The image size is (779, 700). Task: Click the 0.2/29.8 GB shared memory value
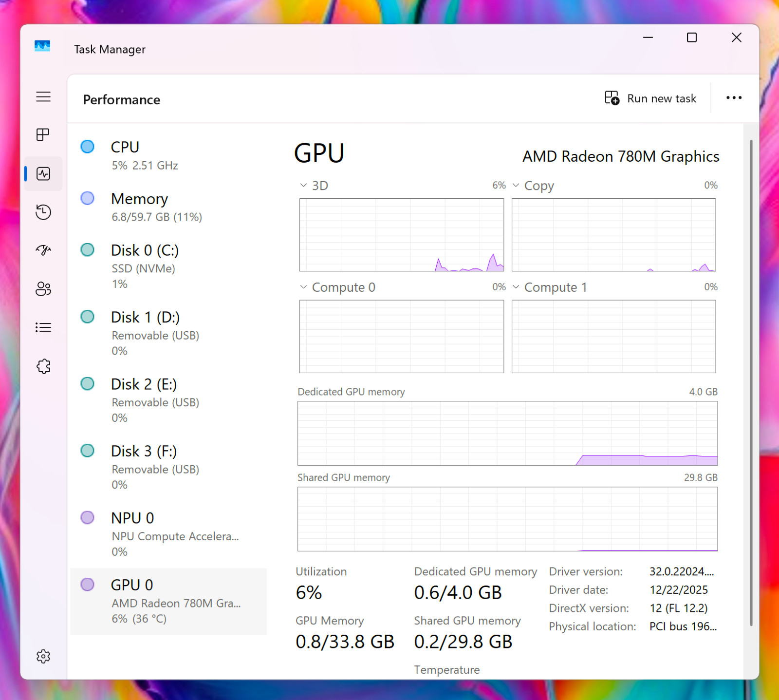tap(463, 642)
